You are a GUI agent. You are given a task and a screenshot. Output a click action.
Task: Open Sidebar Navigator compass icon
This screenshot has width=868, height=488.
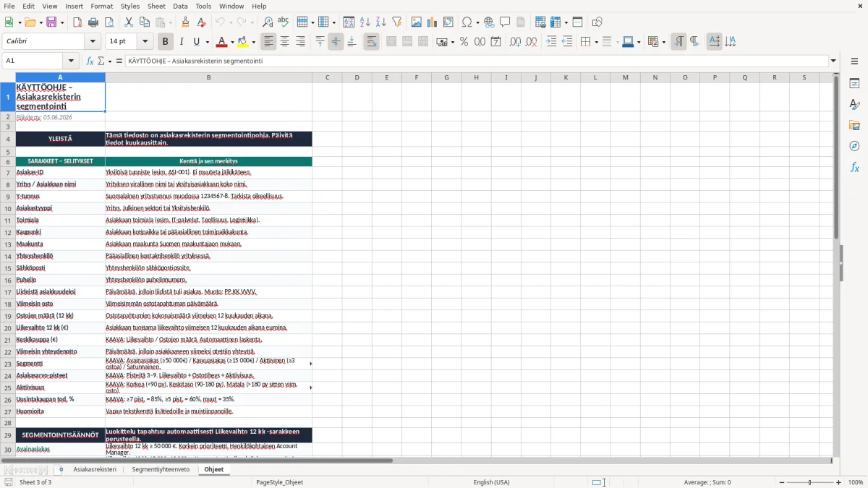pyautogui.click(x=854, y=146)
